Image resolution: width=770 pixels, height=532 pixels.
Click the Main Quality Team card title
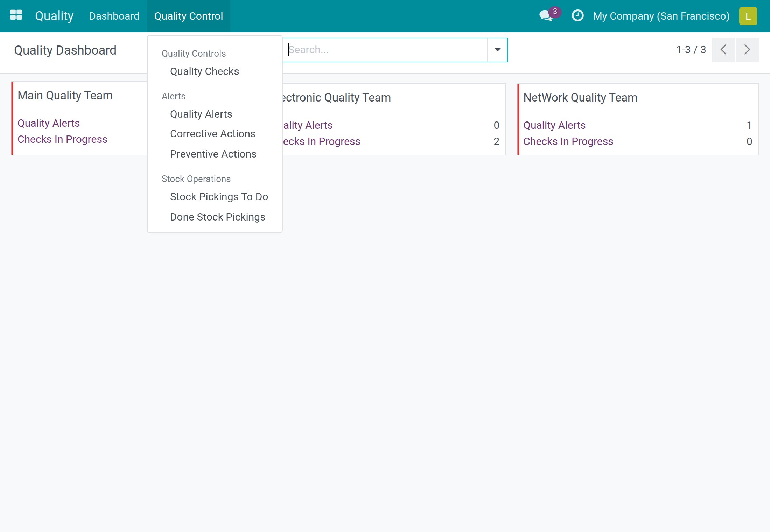point(65,96)
